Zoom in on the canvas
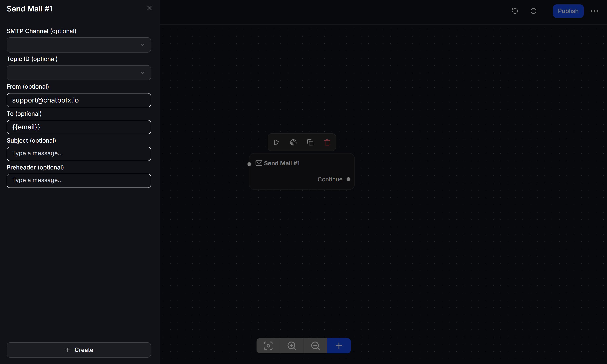 tap(292, 346)
